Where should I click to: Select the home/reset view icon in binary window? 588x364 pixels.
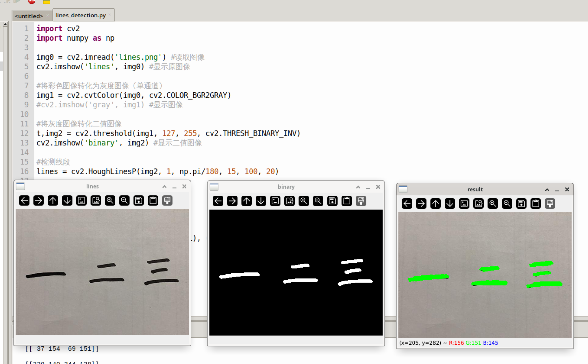pos(275,201)
